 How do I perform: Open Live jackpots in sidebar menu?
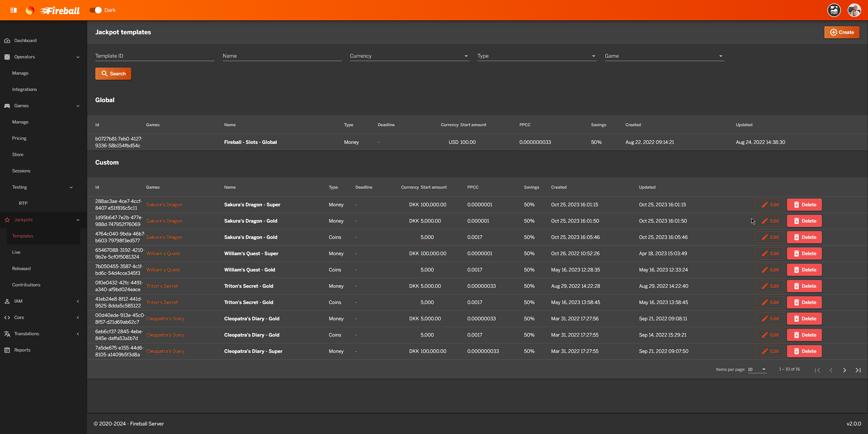click(x=16, y=252)
